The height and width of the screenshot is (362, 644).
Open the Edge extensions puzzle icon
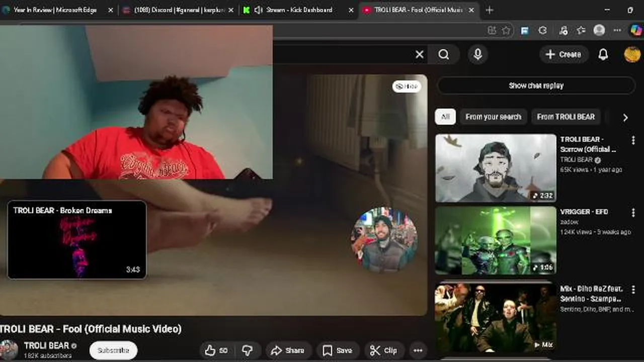point(542,30)
